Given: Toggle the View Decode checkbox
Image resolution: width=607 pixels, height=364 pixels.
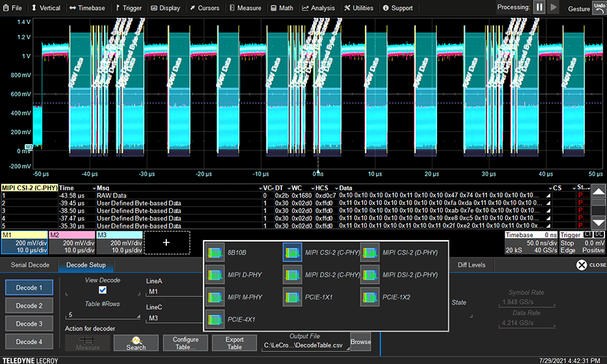Looking at the screenshot, I should point(102,289).
